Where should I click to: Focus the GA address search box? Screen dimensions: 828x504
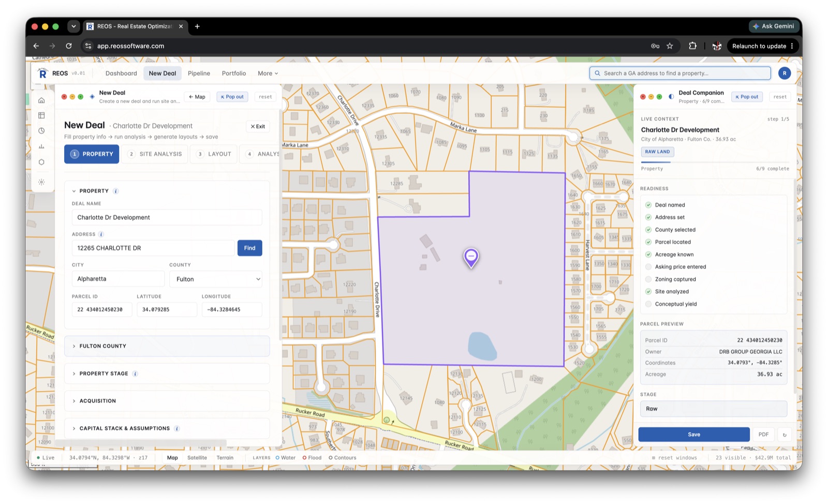coord(680,73)
